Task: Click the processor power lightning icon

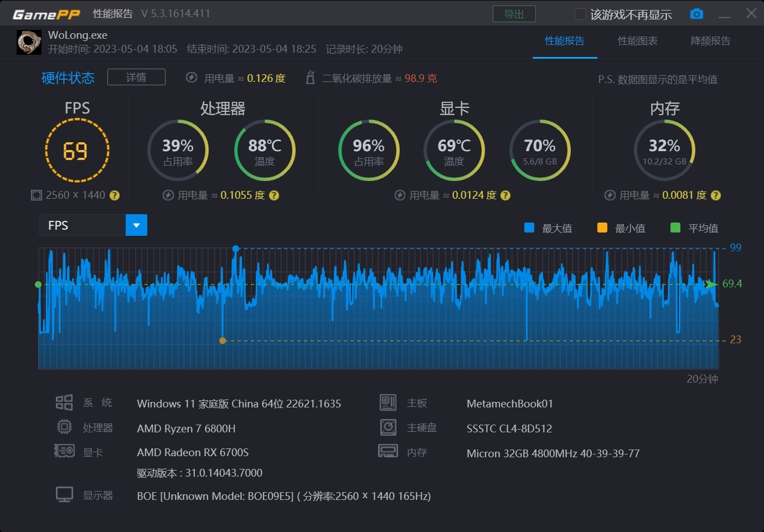Action: [x=168, y=195]
